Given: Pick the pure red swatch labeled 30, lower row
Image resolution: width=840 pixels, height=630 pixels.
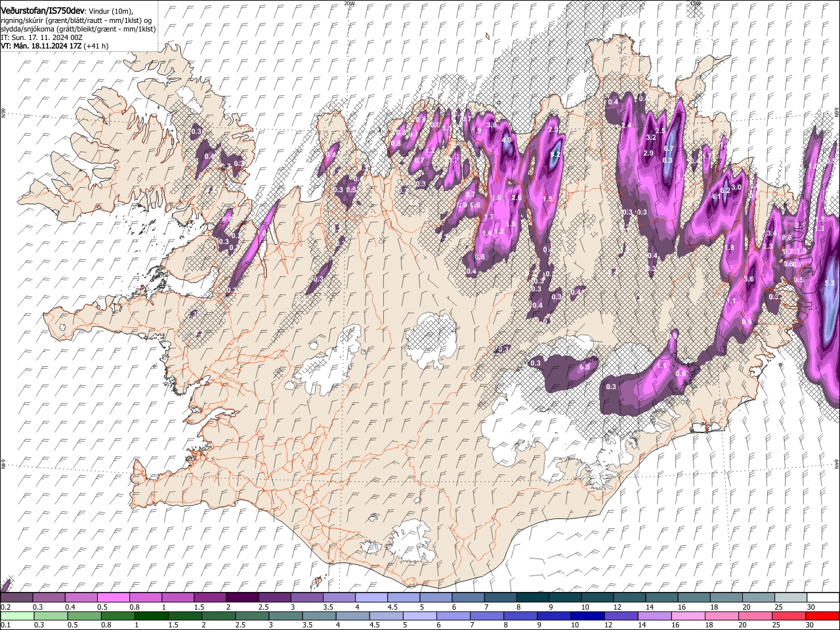Looking at the screenshot, I should coord(823,616).
